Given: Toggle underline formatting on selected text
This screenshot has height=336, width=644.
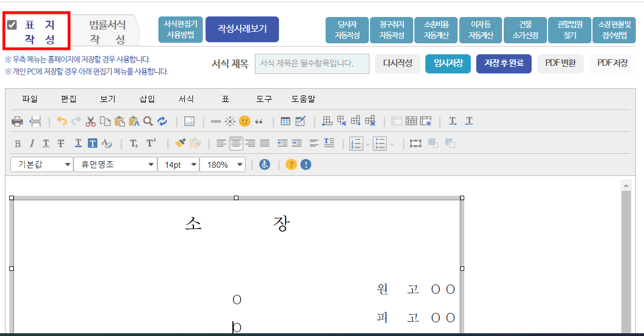Looking at the screenshot, I should (x=45, y=143).
